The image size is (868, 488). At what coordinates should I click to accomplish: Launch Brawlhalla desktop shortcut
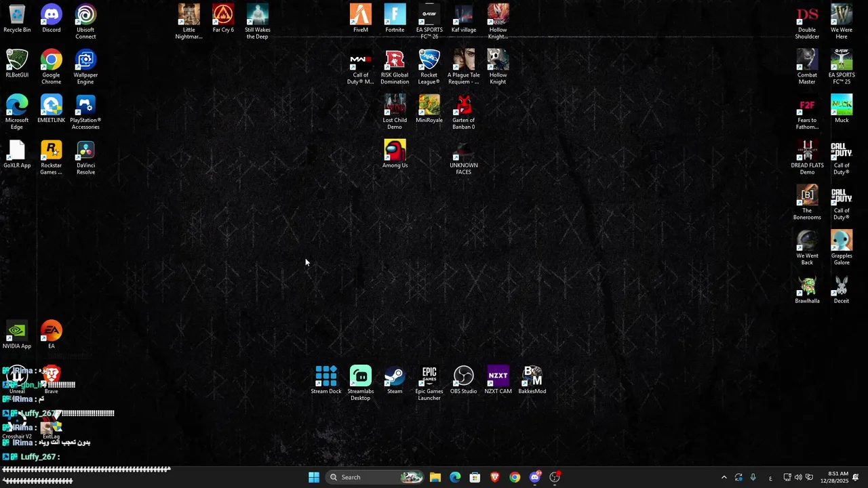[x=807, y=290]
